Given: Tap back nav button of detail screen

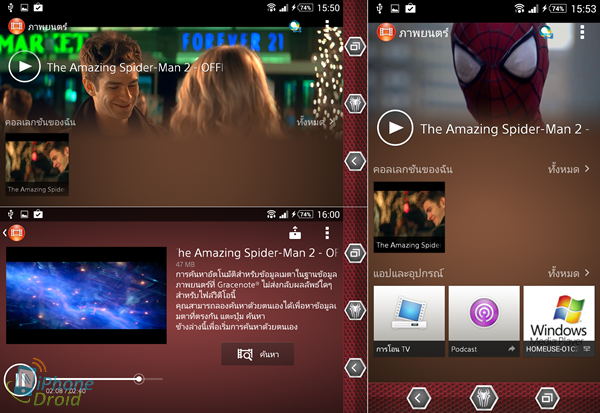Looking at the screenshot, I should pos(355,368).
